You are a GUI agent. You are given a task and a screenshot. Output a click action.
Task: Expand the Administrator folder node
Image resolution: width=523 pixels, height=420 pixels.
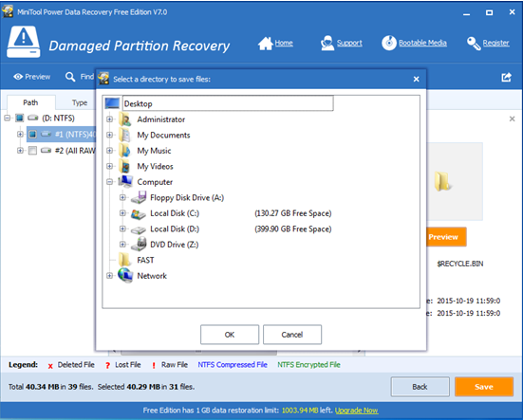click(109, 119)
